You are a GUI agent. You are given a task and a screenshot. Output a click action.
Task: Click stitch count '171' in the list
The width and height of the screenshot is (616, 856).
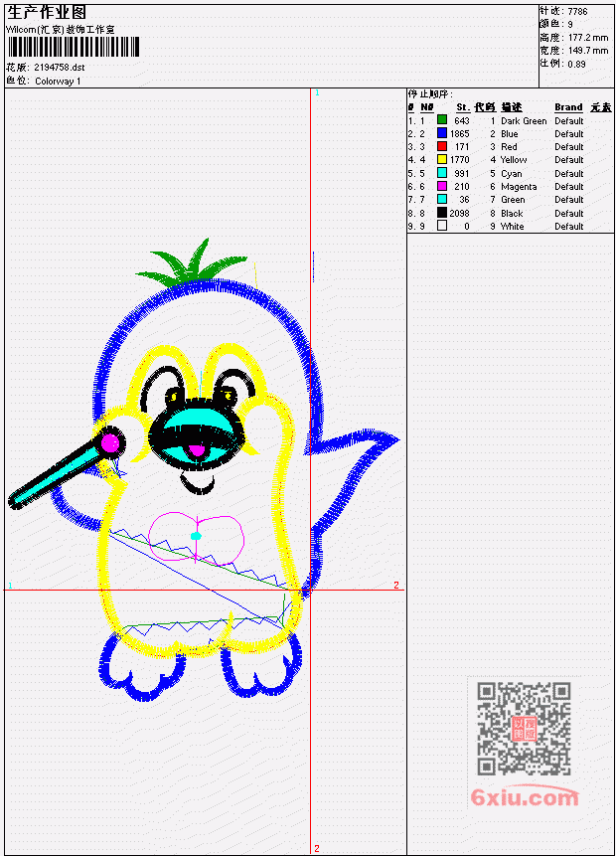(x=462, y=147)
